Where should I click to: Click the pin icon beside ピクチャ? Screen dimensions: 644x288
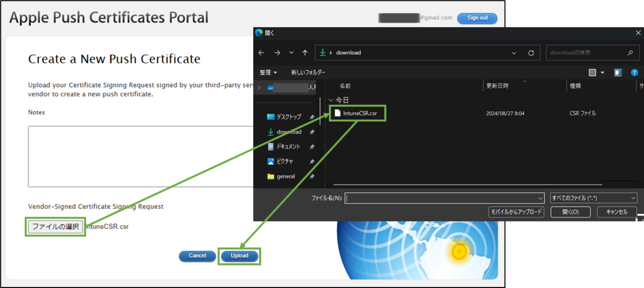pyautogui.click(x=312, y=161)
